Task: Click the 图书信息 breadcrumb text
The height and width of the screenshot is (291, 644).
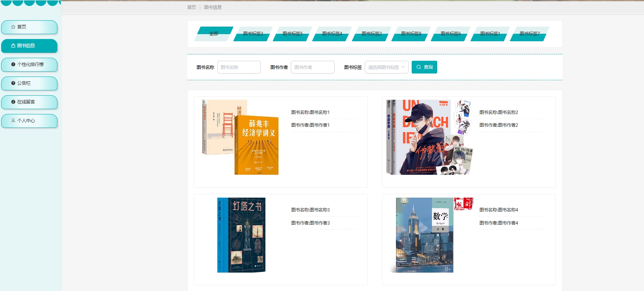Action: point(213,7)
